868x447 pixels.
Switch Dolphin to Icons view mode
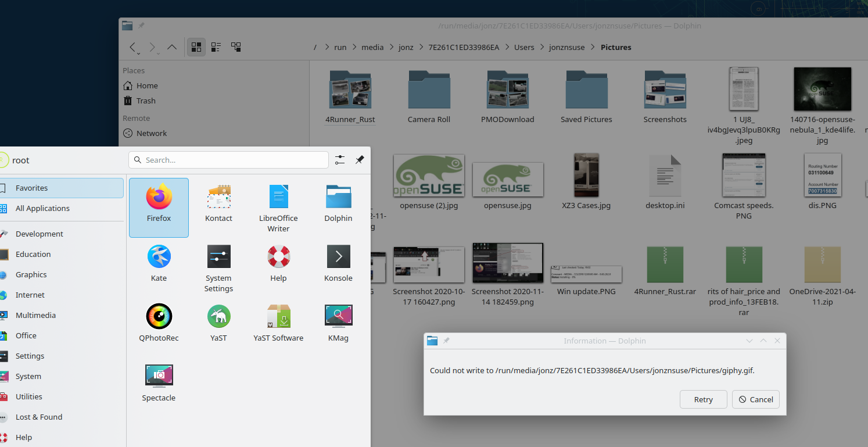coord(196,47)
